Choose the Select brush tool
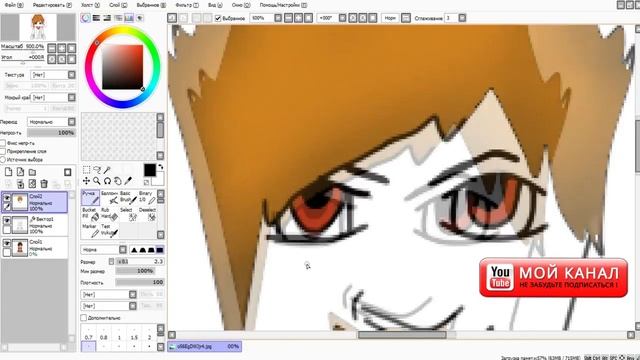The height and width of the screenshot is (360, 640). [x=128, y=214]
